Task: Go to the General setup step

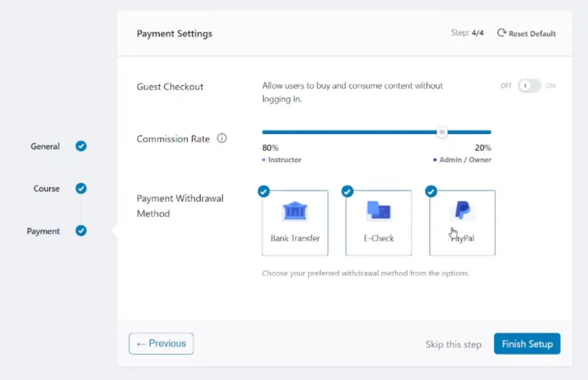Action: pyautogui.click(x=45, y=146)
